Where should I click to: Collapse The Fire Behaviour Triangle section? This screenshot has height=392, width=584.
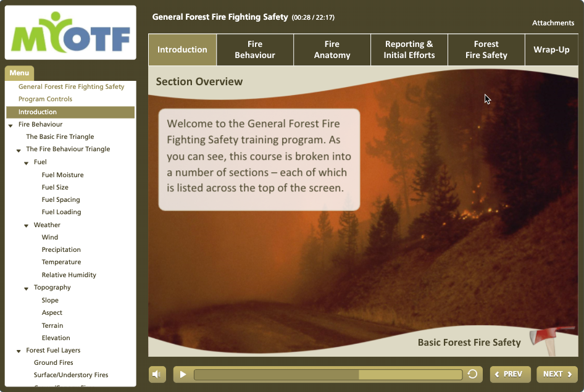point(19,151)
